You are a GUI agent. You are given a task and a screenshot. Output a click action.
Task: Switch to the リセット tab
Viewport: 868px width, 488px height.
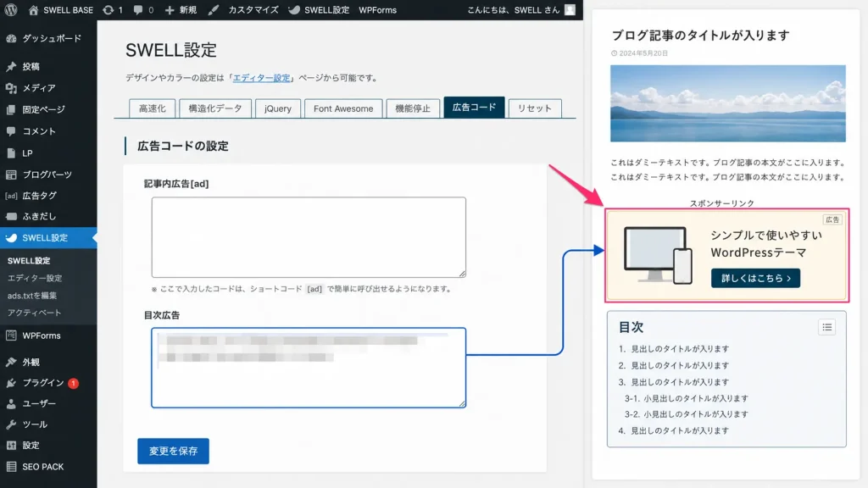click(x=535, y=108)
